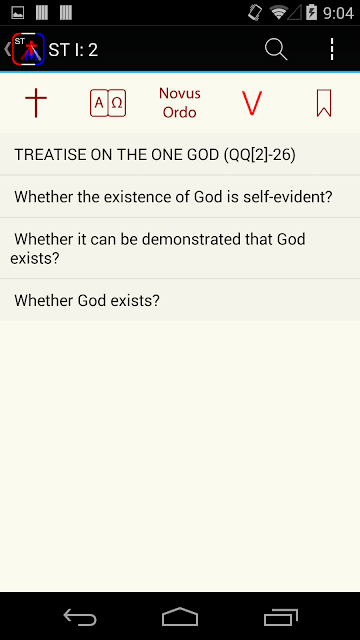The image size is (360, 640).
Task: Select the Novus Ordo option
Action: (x=180, y=103)
